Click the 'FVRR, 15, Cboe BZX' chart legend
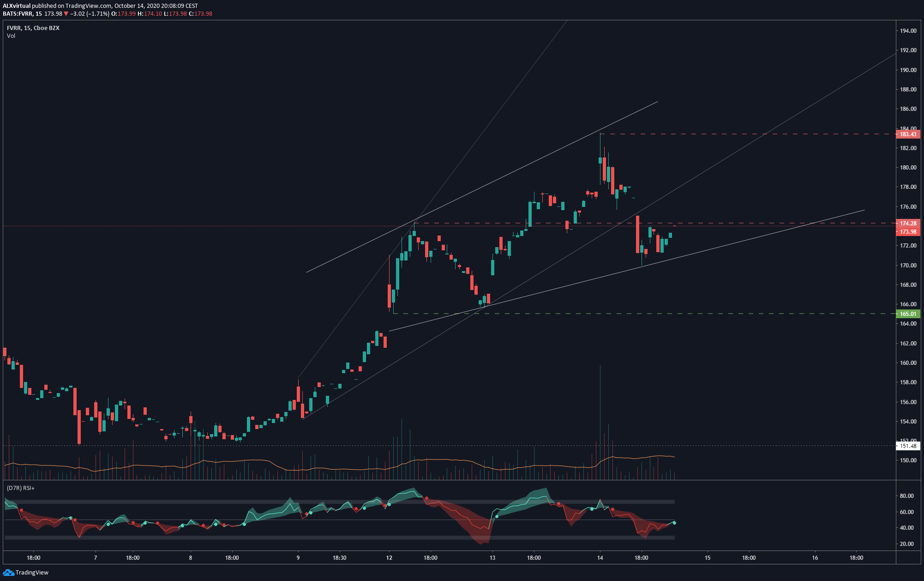Screen dimensions: 924x581 [x=33, y=28]
